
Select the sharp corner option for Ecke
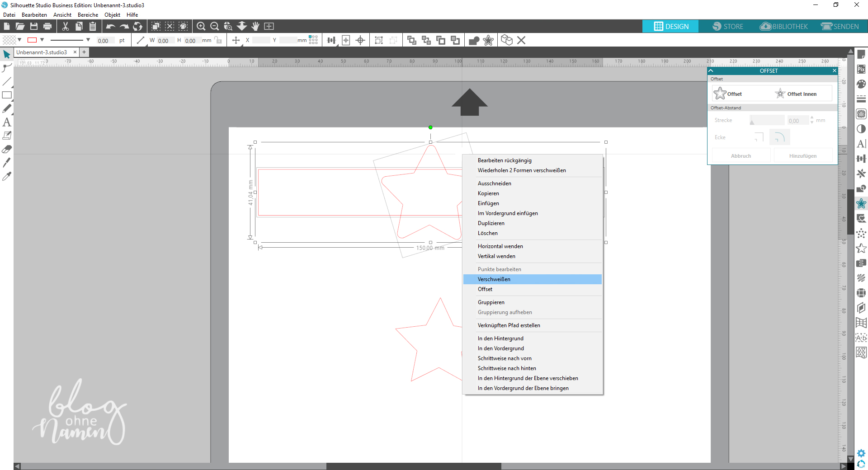click(759, 137)
